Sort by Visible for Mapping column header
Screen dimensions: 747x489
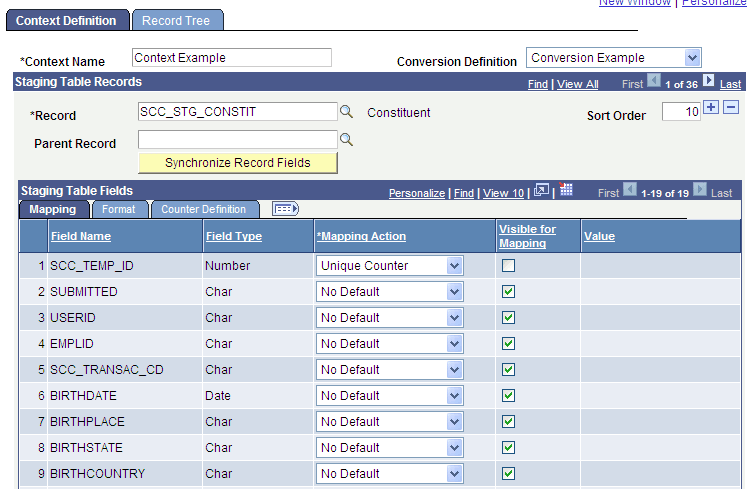(x=527, y=236)
